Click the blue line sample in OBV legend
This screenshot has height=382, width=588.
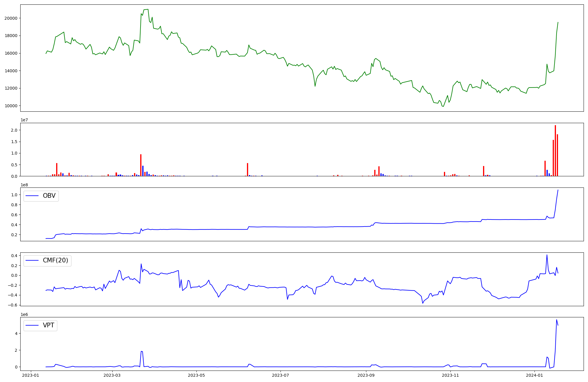(x=32, y=196)
